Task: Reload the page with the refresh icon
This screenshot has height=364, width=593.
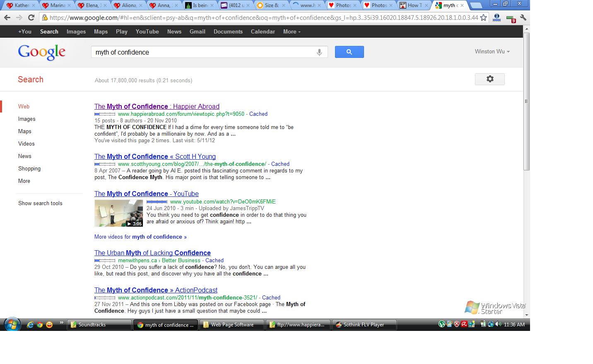Action: click(31, 17)
